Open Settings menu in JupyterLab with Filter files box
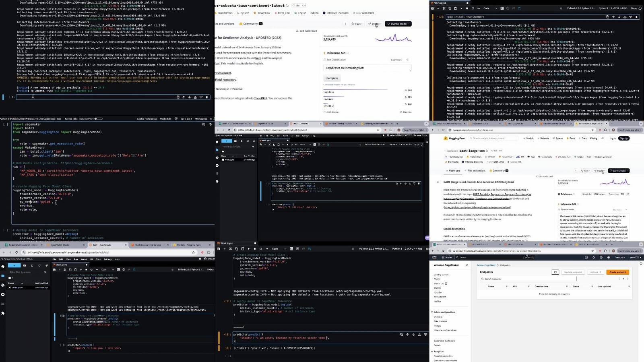 pos(107,259)
